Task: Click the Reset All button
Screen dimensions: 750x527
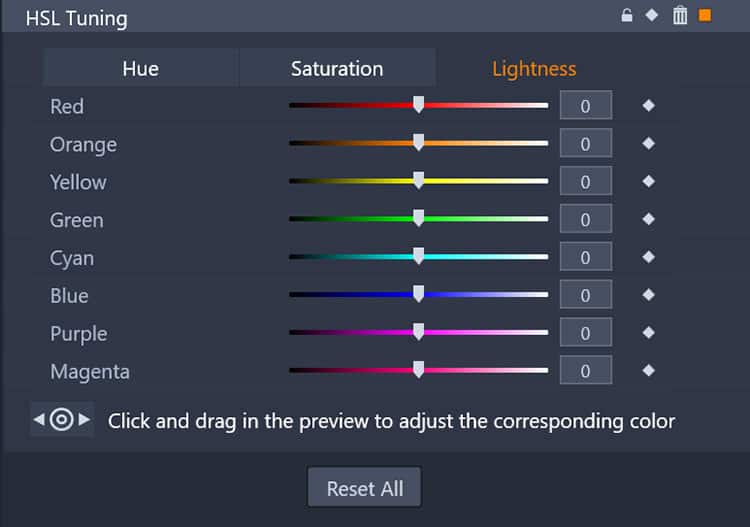Action: 364,487
